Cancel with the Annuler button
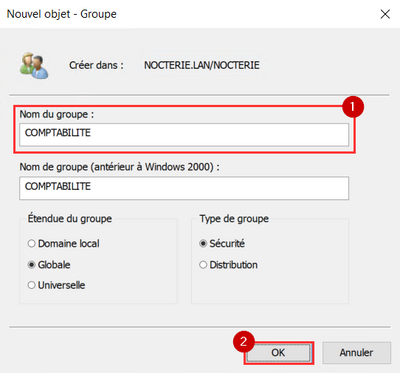Image resolution: width=400 pixels, height=373 pixels. pos(356,353)
